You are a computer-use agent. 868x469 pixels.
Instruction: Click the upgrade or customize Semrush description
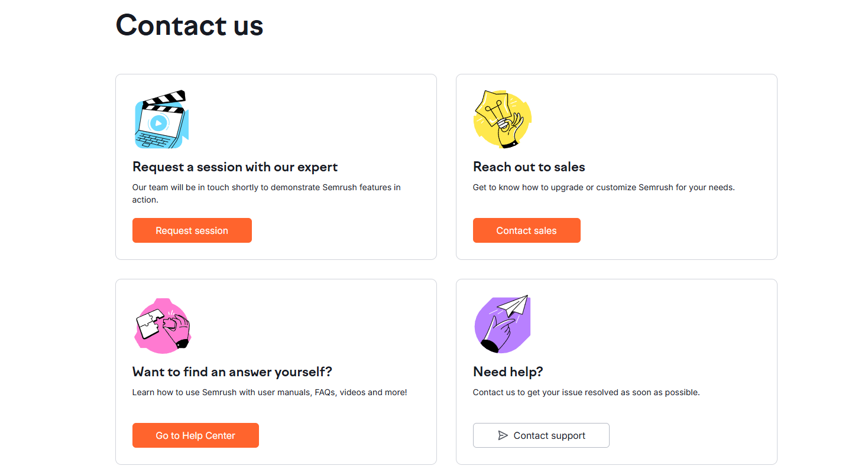[603, 187]
